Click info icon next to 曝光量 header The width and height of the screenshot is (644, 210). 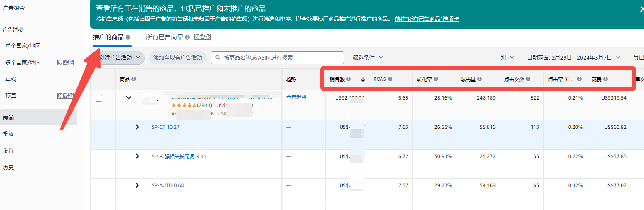tap(479, 79)
